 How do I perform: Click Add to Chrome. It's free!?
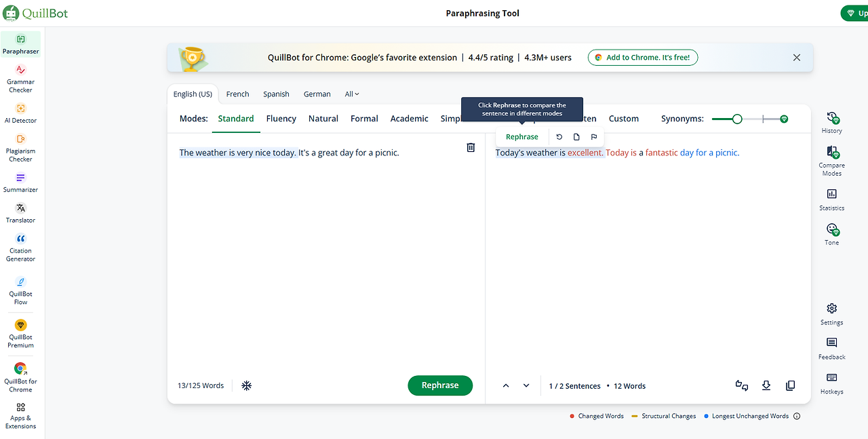pyautogui.click(x=643, y=58)
